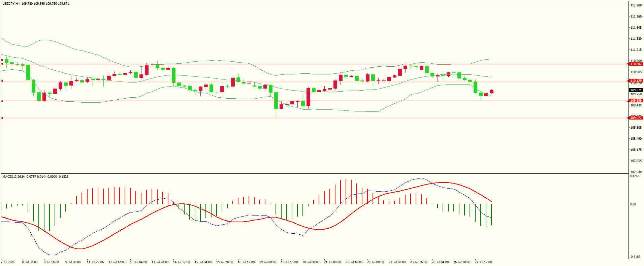Viewport: 644px width, 266px height.
Task: Select left handle of 109.559 horizontal line
Action: (x=2, y=101)
